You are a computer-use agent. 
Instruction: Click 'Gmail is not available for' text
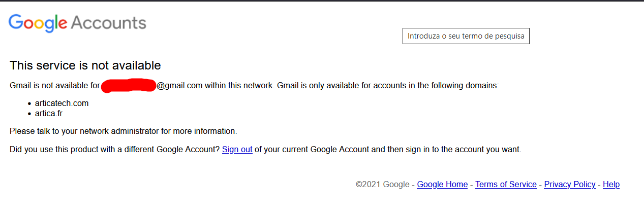(x=55, y=86)
